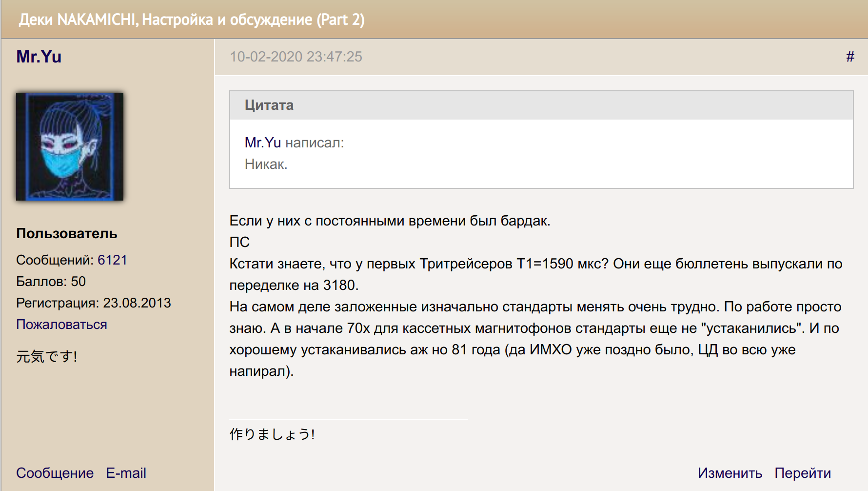The image size is (868, 491).
Task: Click the E-mail link under profile
Action: [x=126, y=473]
